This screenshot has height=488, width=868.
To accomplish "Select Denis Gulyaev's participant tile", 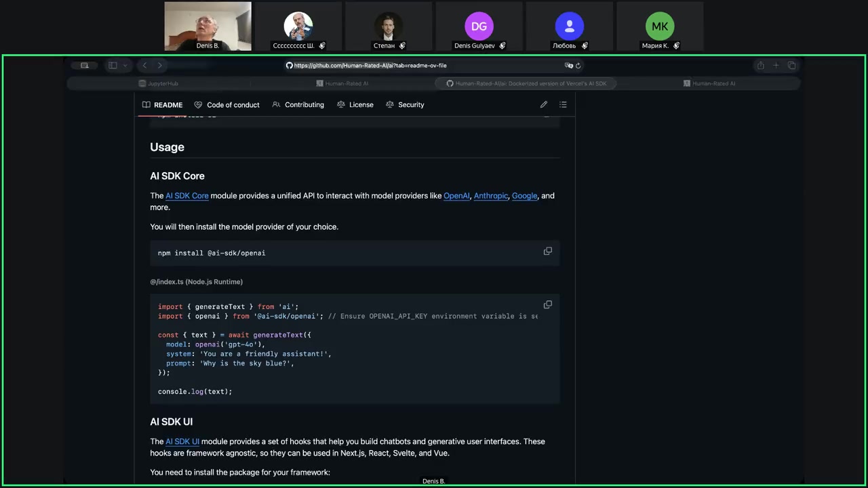I will pos(479,27).
